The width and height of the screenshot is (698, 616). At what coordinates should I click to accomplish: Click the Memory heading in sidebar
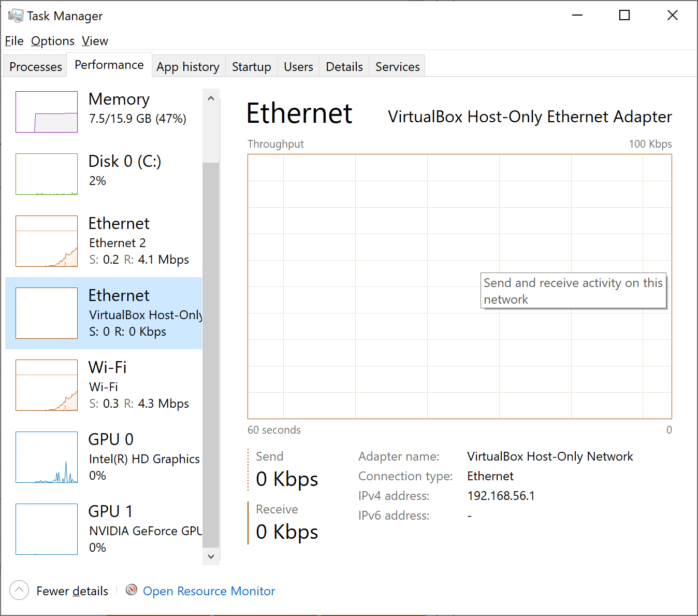pos(119,99)
